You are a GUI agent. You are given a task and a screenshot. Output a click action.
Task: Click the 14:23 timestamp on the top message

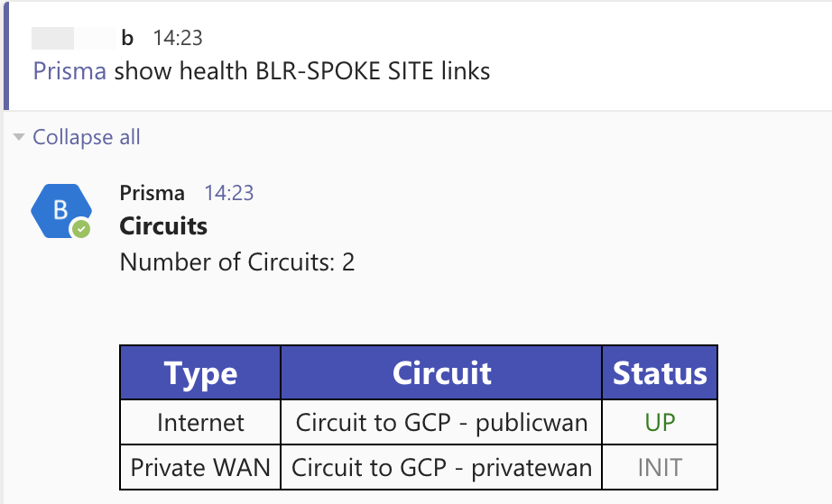tap(178, 38)
